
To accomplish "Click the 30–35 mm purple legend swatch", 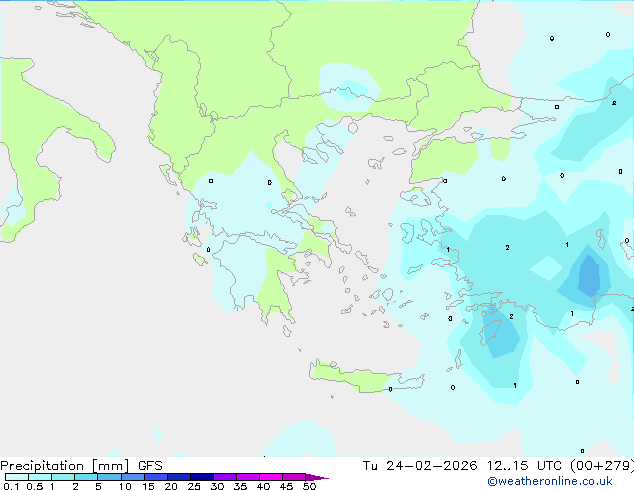I will [x=224, y=477].
